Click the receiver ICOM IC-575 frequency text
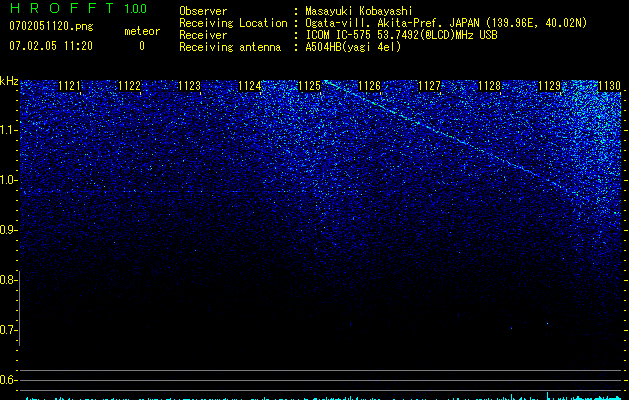This screenshot has width=629, height=400. coord(401,35)
